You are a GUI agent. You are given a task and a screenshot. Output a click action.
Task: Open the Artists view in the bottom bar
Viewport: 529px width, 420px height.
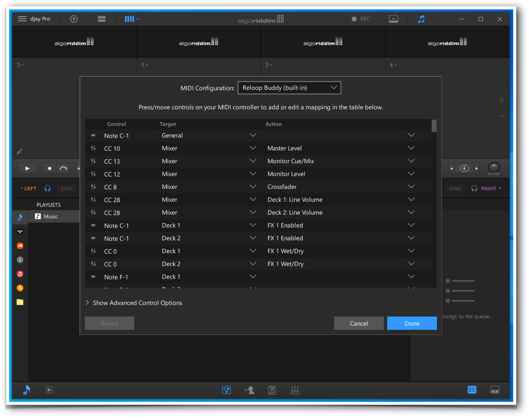pyautogui.click(x=249, y=390)
